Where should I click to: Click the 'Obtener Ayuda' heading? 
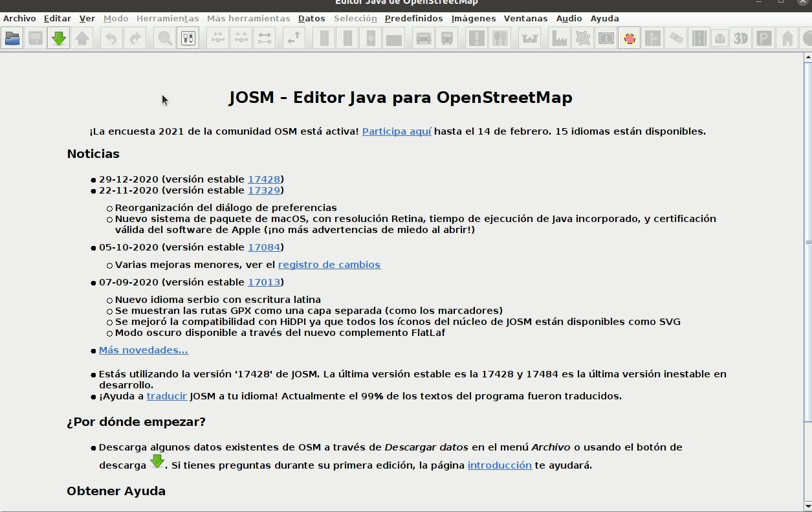click(116, 491)
